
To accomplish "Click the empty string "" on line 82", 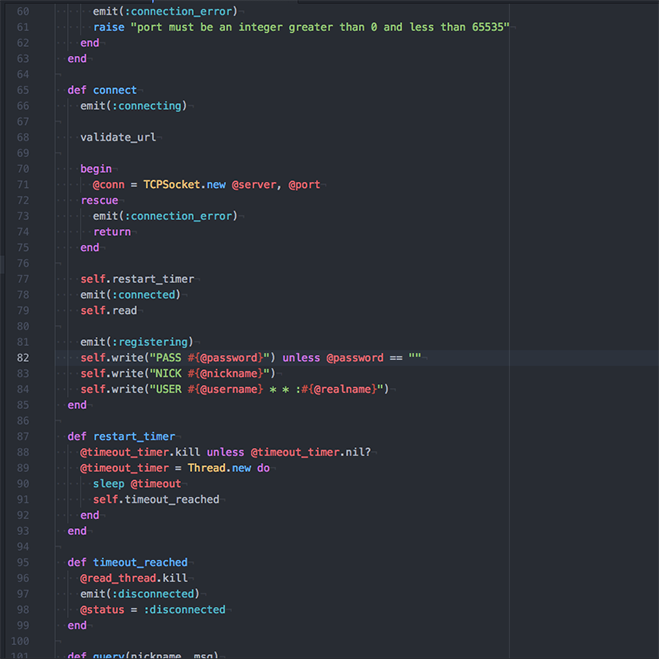I will (414, 358).
